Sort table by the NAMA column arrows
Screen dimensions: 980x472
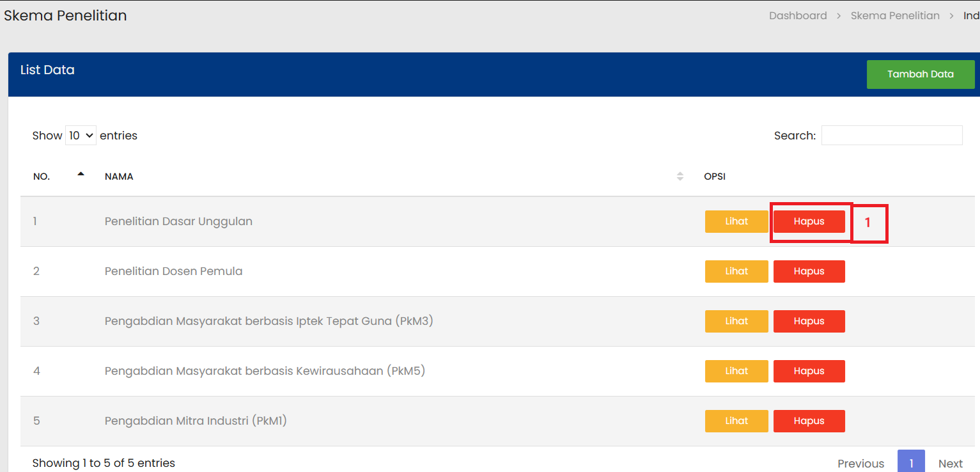point(680,177)
